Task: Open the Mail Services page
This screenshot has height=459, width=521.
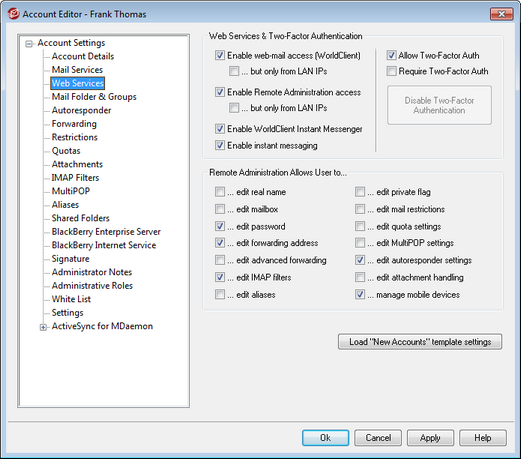Action: [77, 70]
